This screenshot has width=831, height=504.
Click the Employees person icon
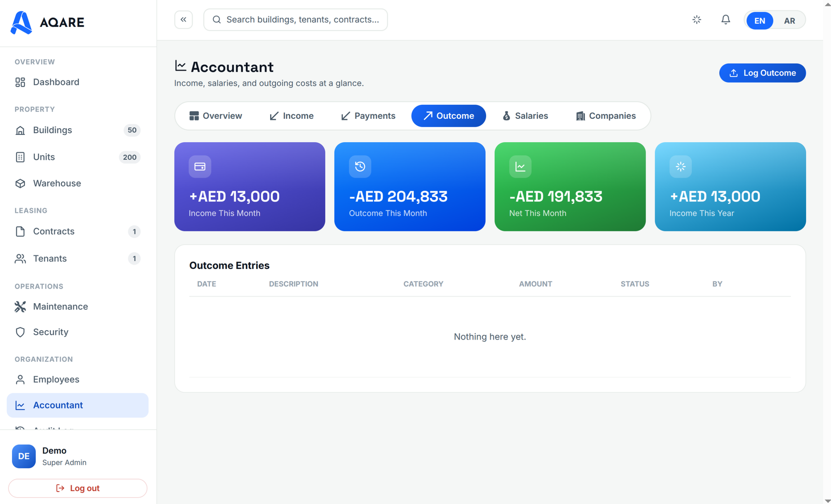coord(20,380)
